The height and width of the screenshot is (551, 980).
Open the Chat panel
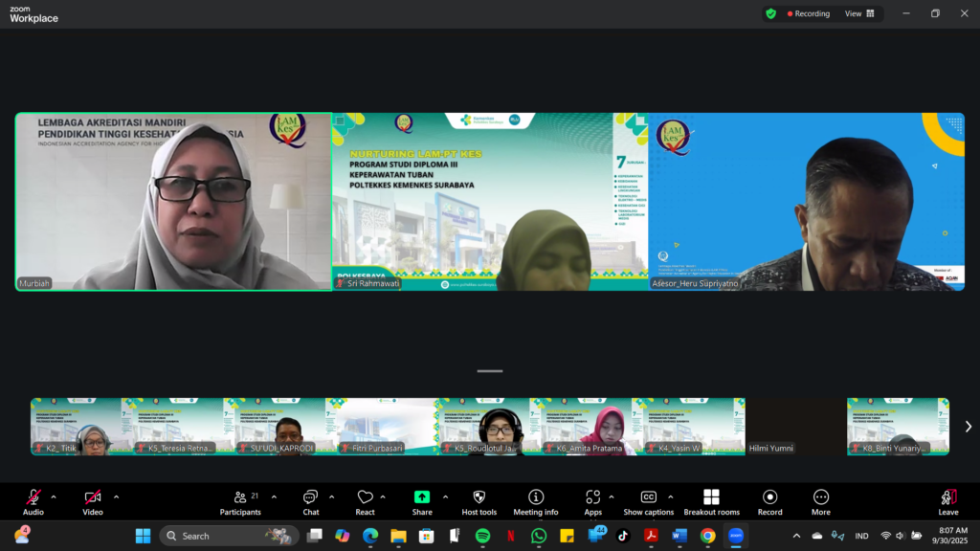tap(311, 501)
